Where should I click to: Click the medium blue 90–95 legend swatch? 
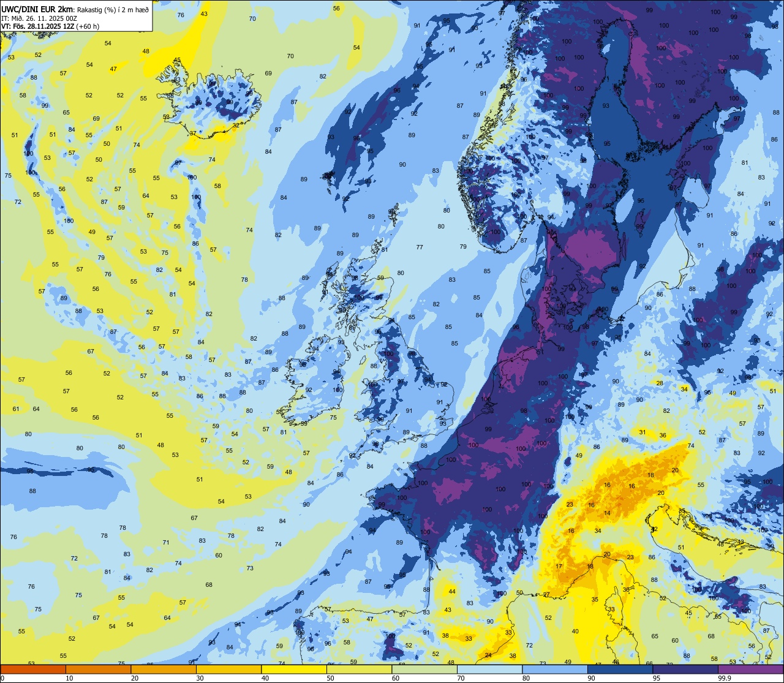coord(620,670)
